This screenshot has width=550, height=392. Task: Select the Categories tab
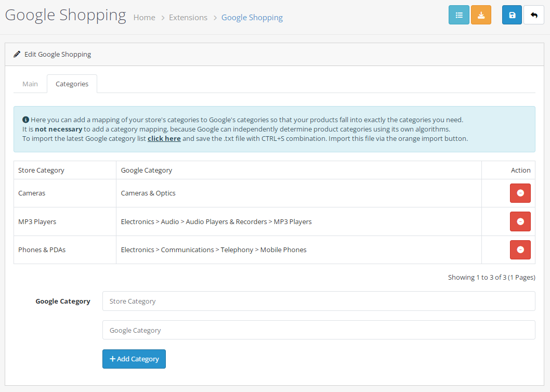(72, 84)
